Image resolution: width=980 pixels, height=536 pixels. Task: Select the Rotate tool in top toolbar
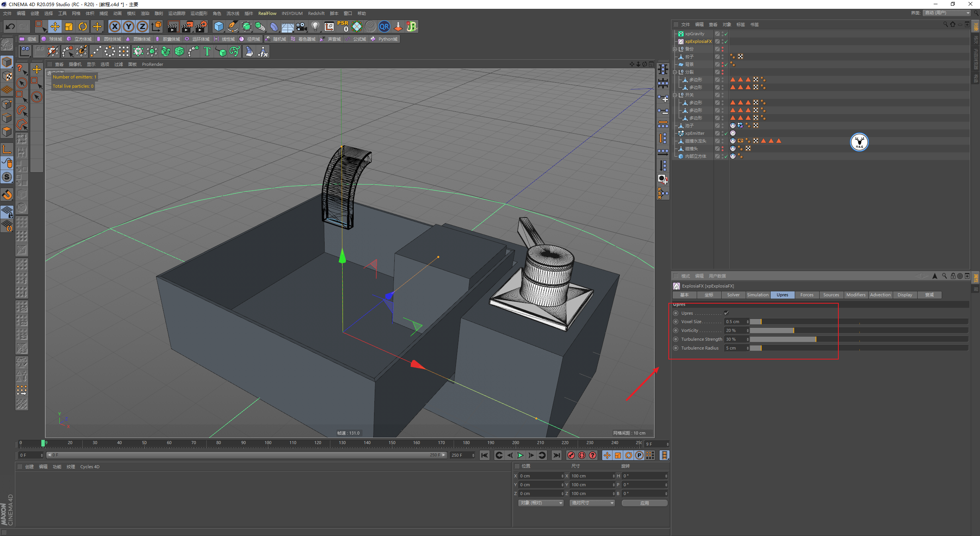click(83, 26)
